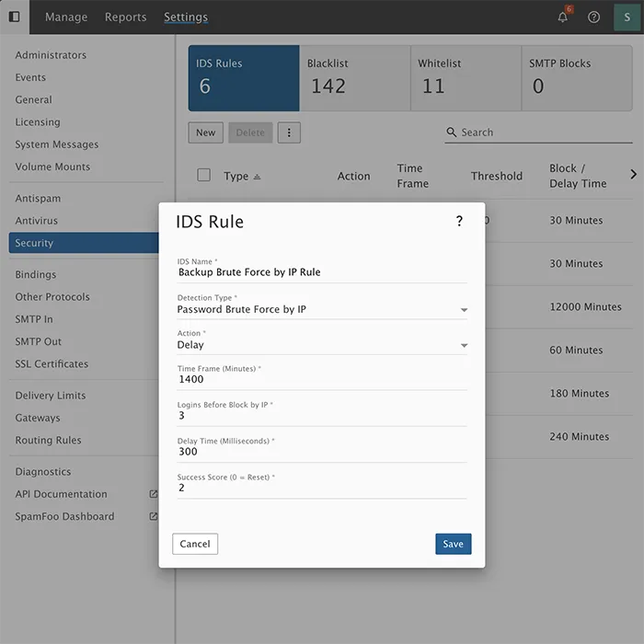Open the Manage menu
644x644 pixels.
pos(66,17)
